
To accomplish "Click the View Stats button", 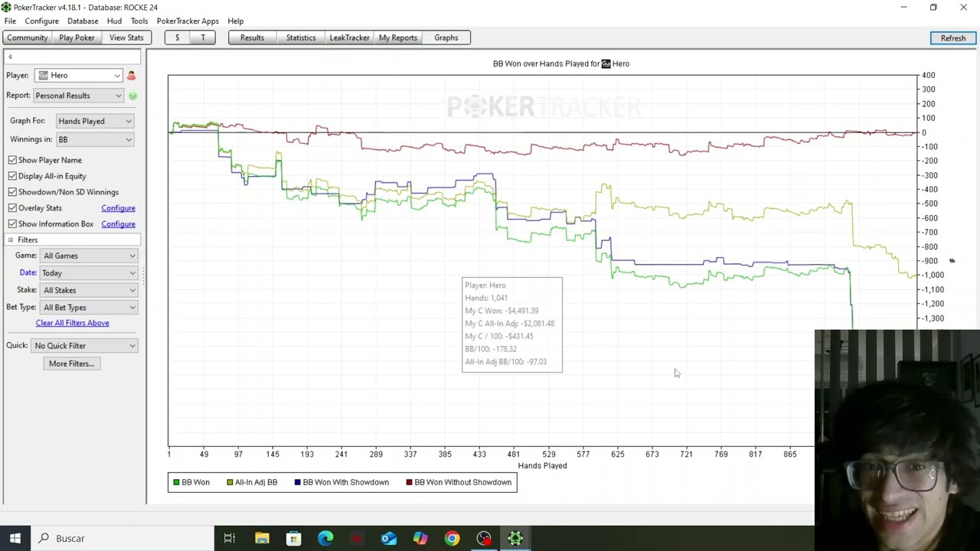I will pos(126,37).
